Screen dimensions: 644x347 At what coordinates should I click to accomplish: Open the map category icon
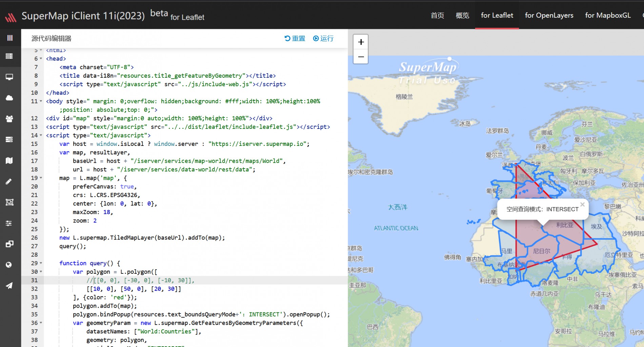9,160
